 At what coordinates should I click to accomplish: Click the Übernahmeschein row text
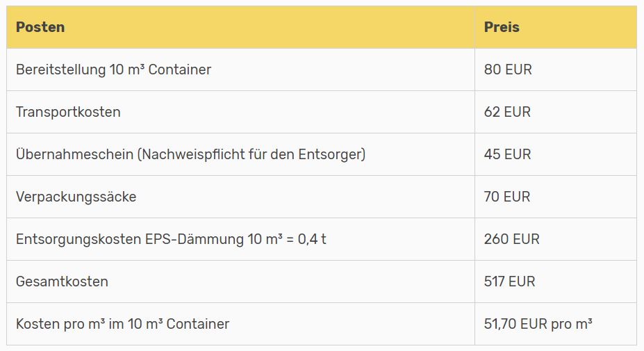click(190, 154)
